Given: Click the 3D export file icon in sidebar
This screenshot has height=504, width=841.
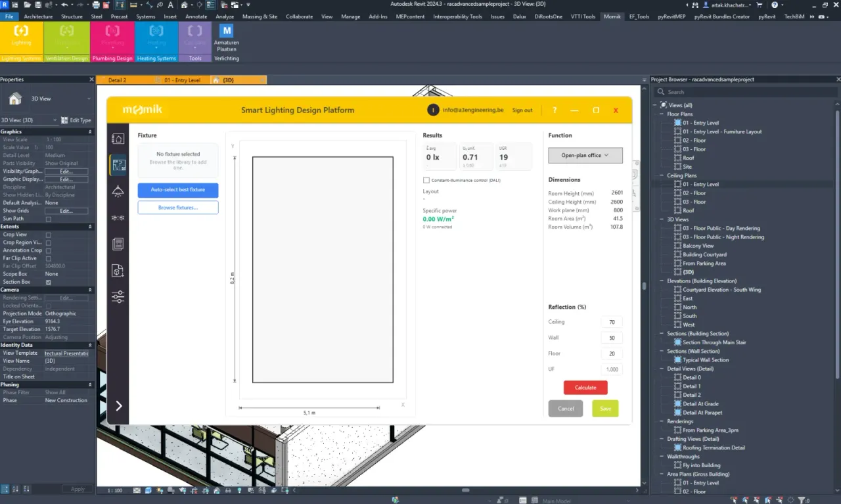Looking at the screenshot, I should [x=118, y=270].
